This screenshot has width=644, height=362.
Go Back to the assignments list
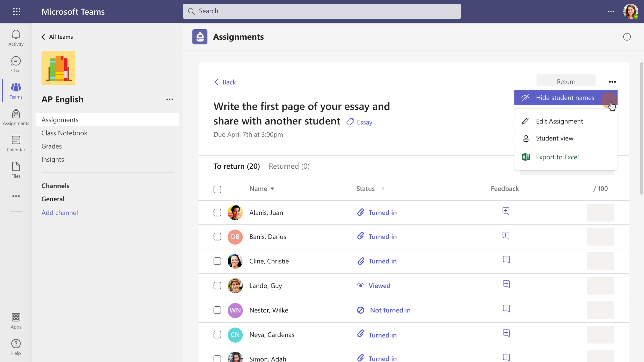coord(225,82)
